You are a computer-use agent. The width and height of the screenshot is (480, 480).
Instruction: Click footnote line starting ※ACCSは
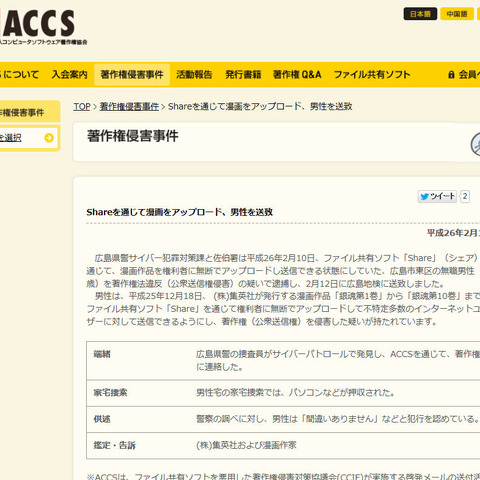click(283, 476)
